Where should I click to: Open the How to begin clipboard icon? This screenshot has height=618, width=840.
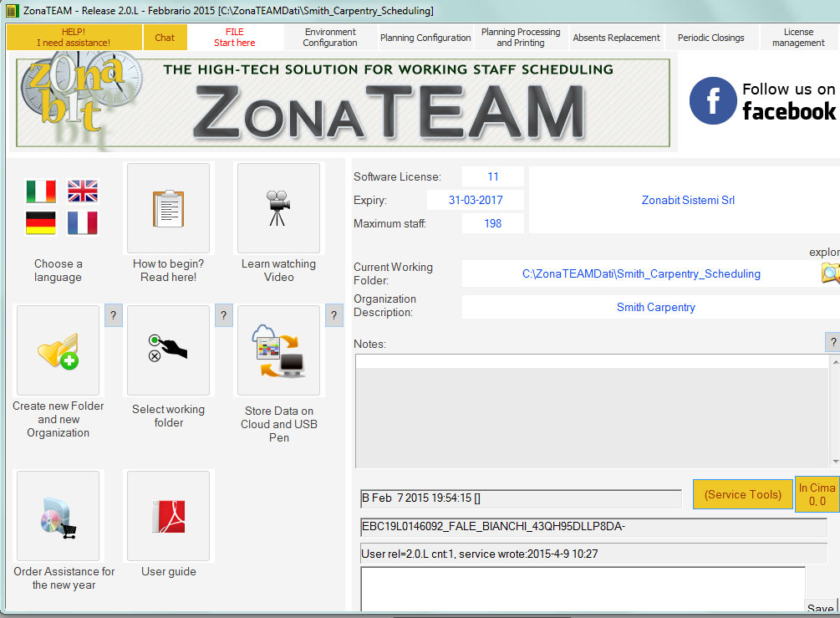tap(168, 208)
